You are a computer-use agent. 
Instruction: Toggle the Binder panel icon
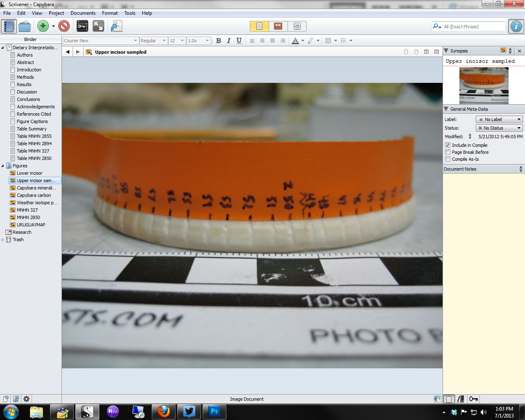[9, 26]
